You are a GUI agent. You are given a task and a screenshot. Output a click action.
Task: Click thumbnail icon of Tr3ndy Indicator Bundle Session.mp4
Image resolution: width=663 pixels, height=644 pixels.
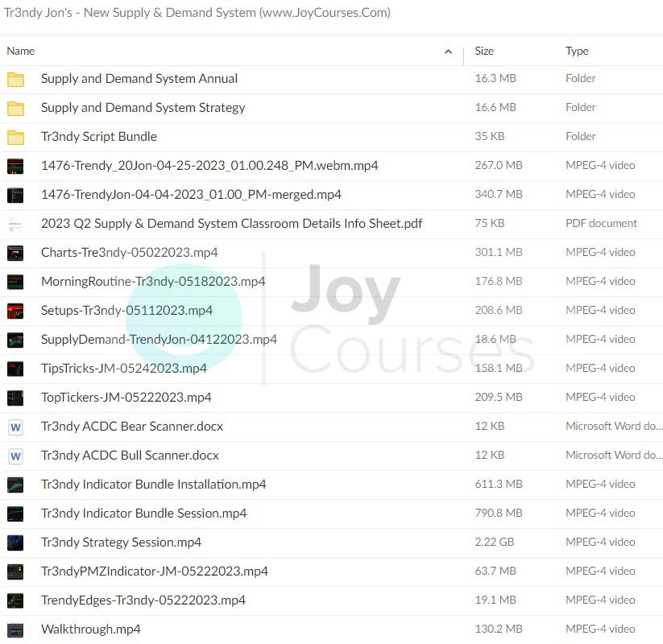pyautogui.click(x=15, y=514)
